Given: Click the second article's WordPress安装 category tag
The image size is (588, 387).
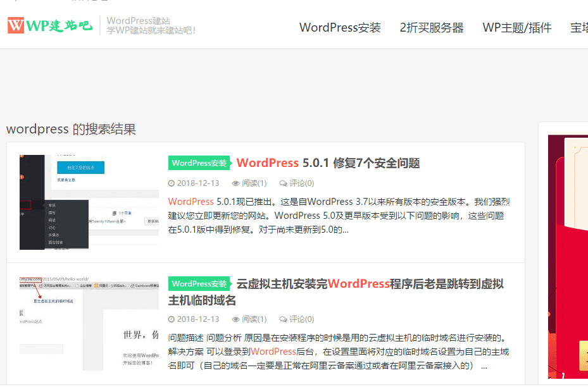Looking at the screenshot, I should pyautogui.click(x=199, y=284).
